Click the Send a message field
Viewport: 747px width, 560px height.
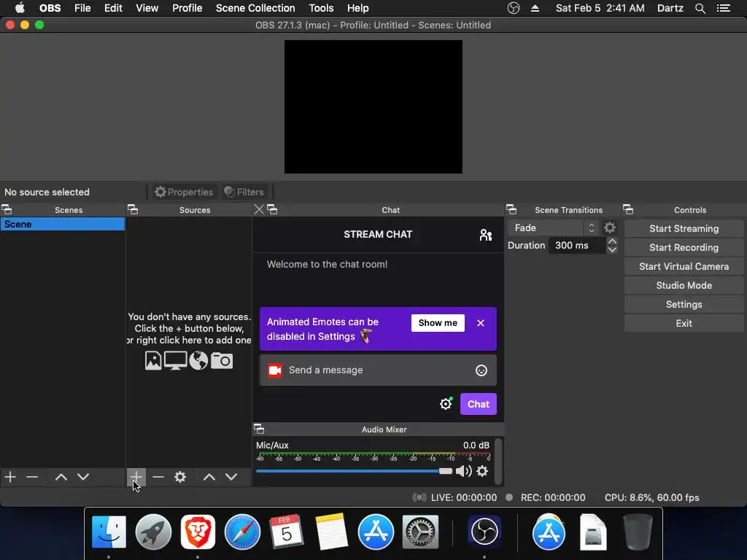tap(379, 370)
